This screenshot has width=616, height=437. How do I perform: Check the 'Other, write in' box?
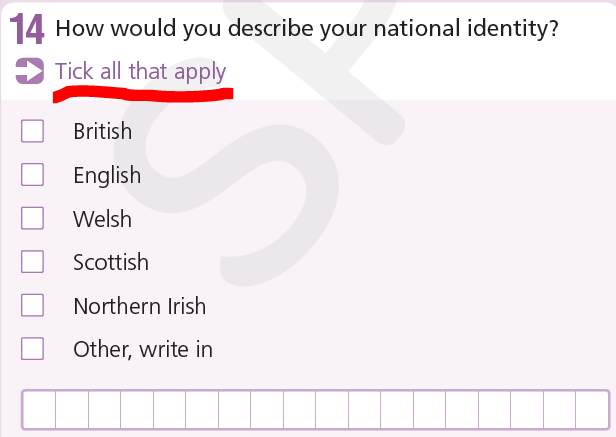click(x=32, y=349)
